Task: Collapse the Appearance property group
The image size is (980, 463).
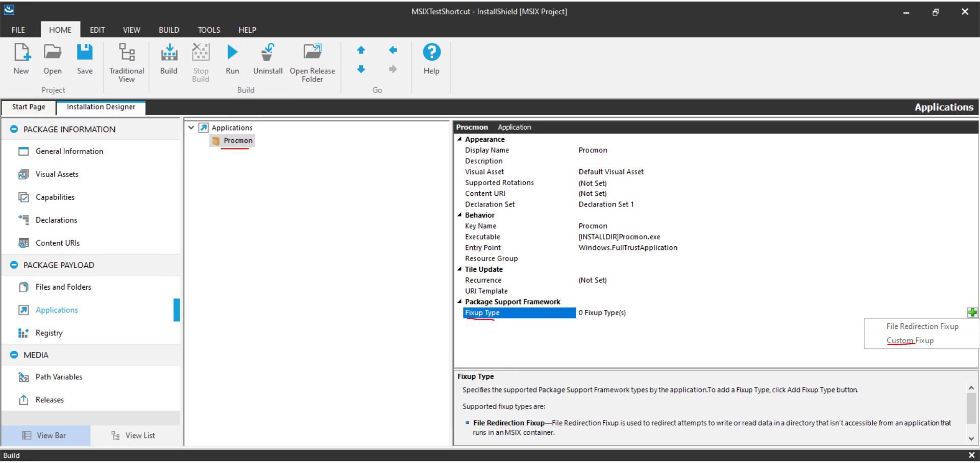Action: click(x=459, y=139)
